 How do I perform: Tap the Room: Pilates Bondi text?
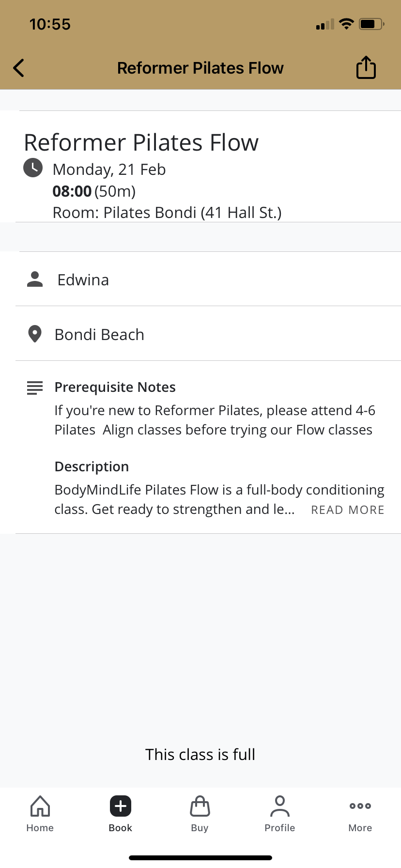coord(167,213)
